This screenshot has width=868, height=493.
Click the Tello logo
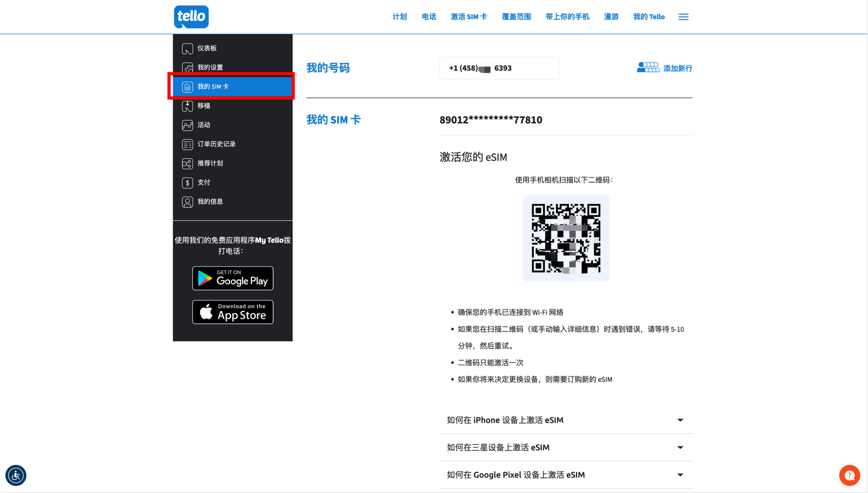tap(191, 17)
